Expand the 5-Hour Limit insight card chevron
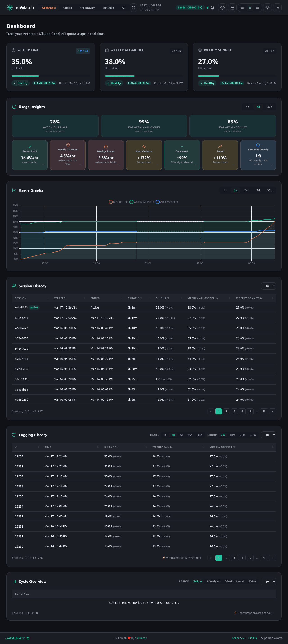This screenshot has width=288, height=644. pyautogui.click(x=43, y=165)
